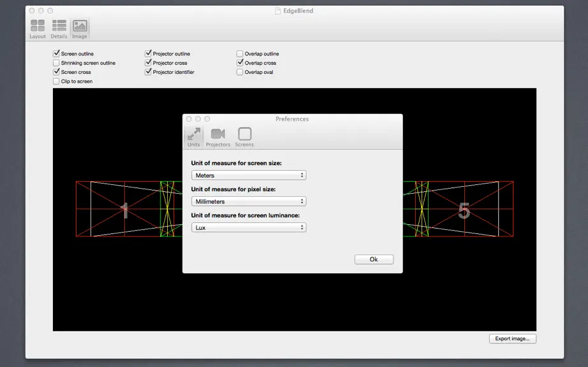Image resolution: width=588 pixels, height=367 pixels.
Task: Enable Shrinking screen outline checkbox
Action: (x=56, y=63)
